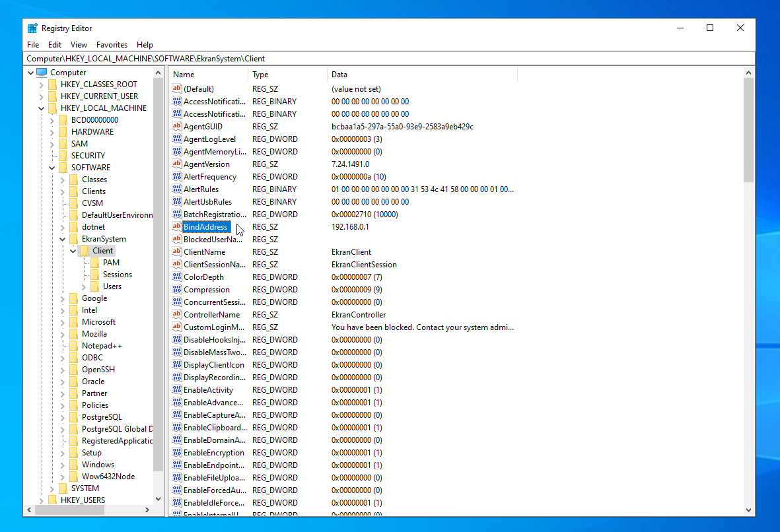Select the Oracle key
Image resolution: width=780 pixels, height=532 pixels.
coord(93,382)
